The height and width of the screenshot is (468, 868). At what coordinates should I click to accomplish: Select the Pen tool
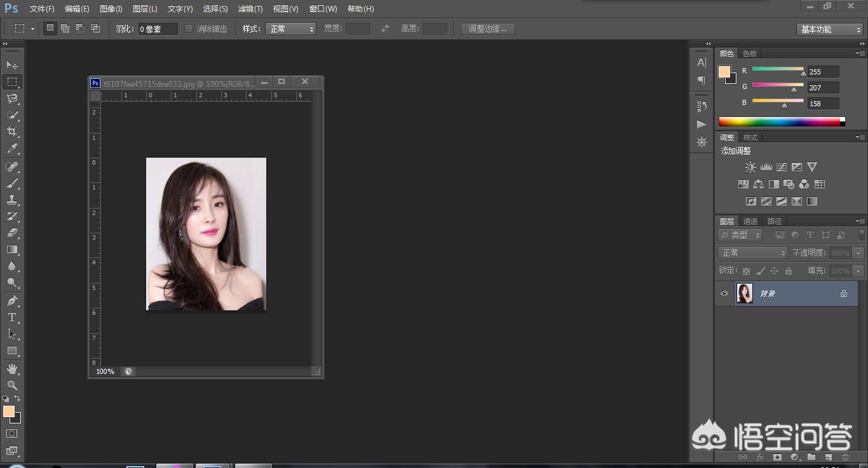pos(12,300)
